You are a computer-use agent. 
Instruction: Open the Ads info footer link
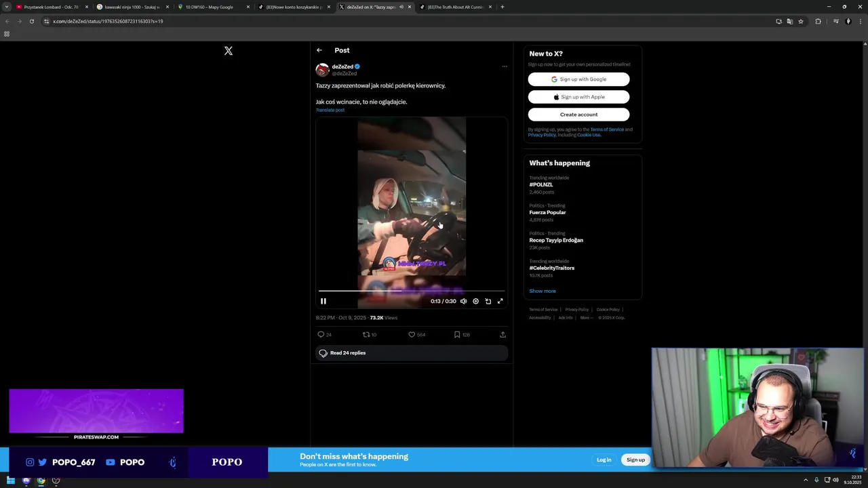click(566, 318)
